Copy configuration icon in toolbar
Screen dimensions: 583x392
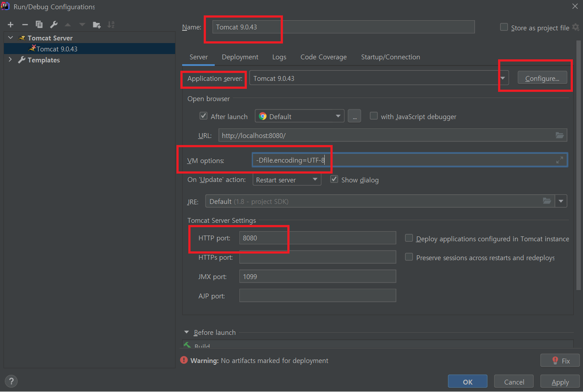point(39,25)
